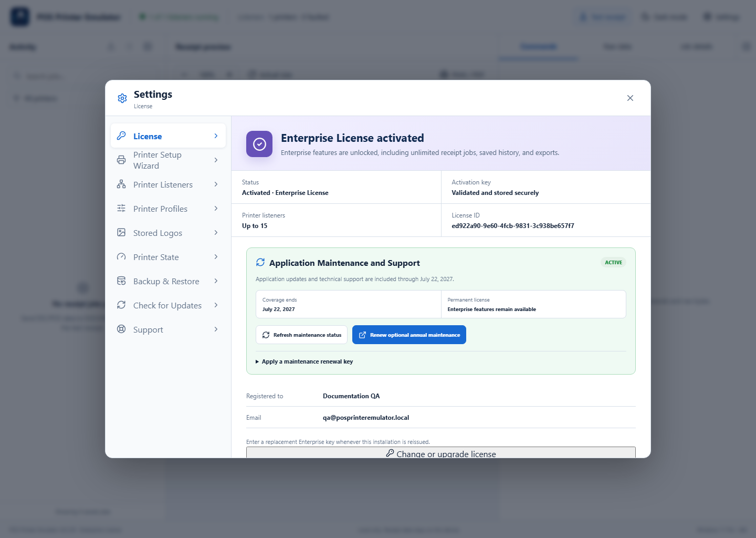
Task: Click the network icon for Printer Listeners
Action: click(x=121, y=184)
